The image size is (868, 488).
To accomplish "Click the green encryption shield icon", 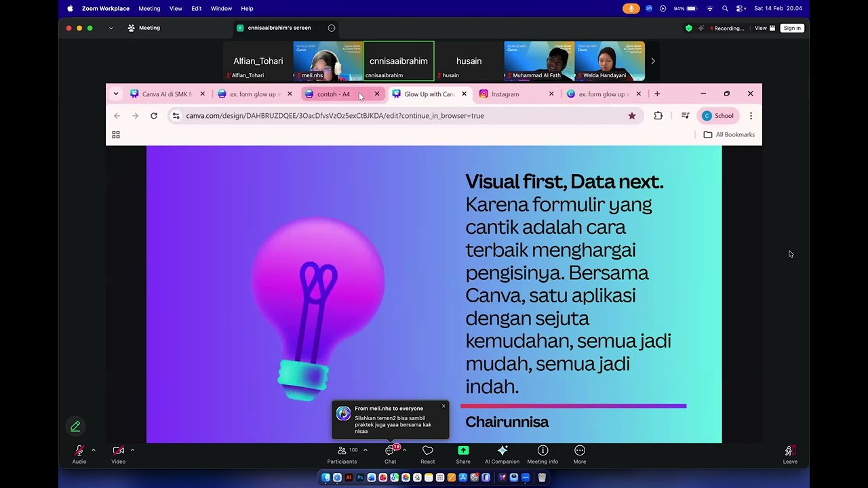I will pos(689,28).
